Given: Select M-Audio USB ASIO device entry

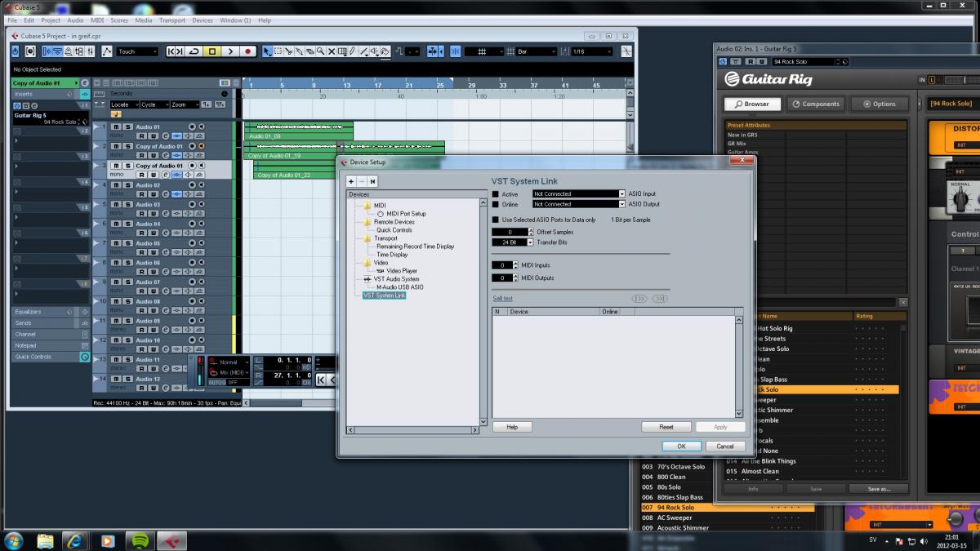Looking at the screenshot, I should point(400,287).
